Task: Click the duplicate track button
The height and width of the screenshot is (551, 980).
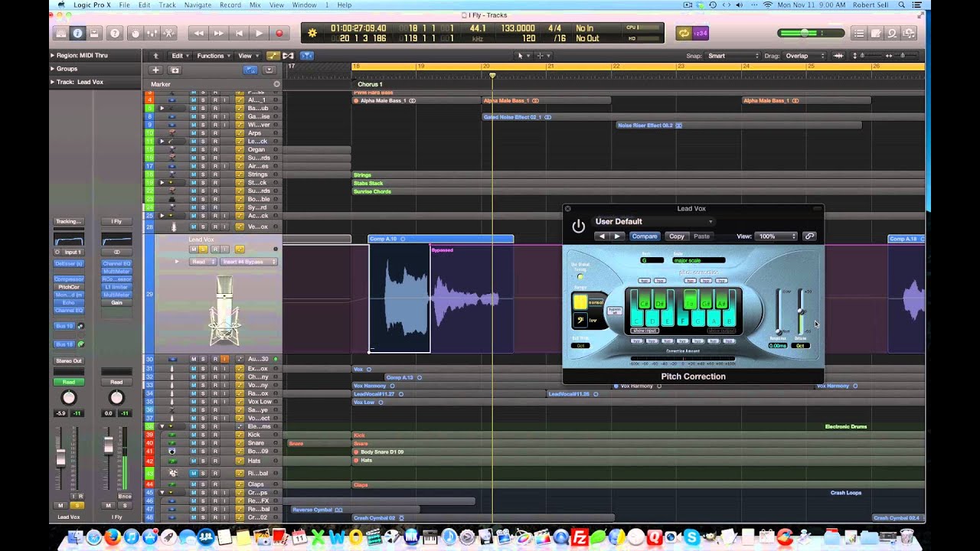Action: (x=175, y=70)
